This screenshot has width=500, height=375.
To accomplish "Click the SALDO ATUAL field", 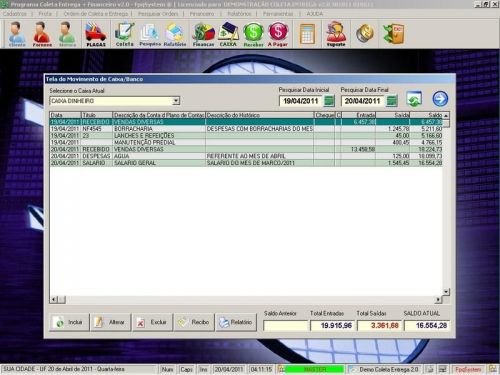I will (x=427, y=325).
